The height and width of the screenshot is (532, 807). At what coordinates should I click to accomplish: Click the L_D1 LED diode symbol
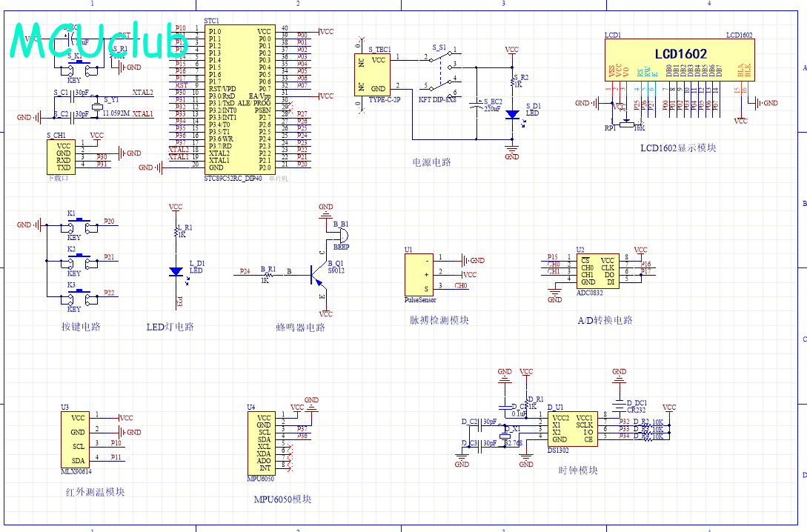click(x=176, y=272)
